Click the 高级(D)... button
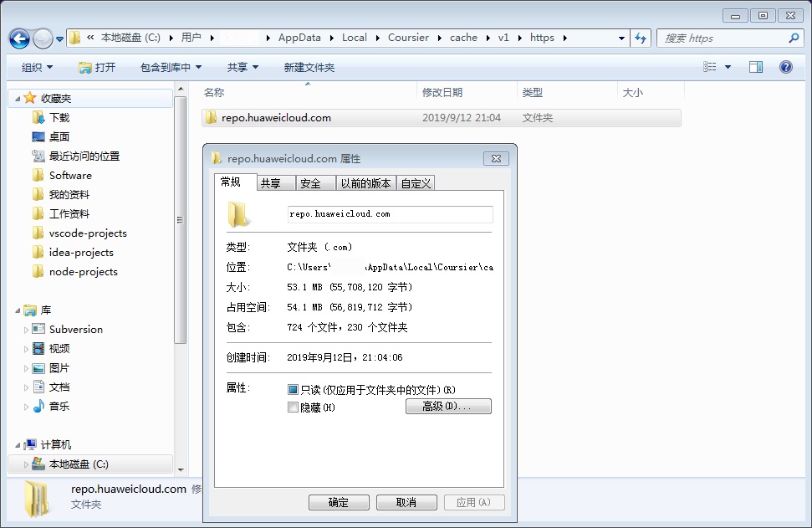812x528 pixels. (x=448, y=406)
